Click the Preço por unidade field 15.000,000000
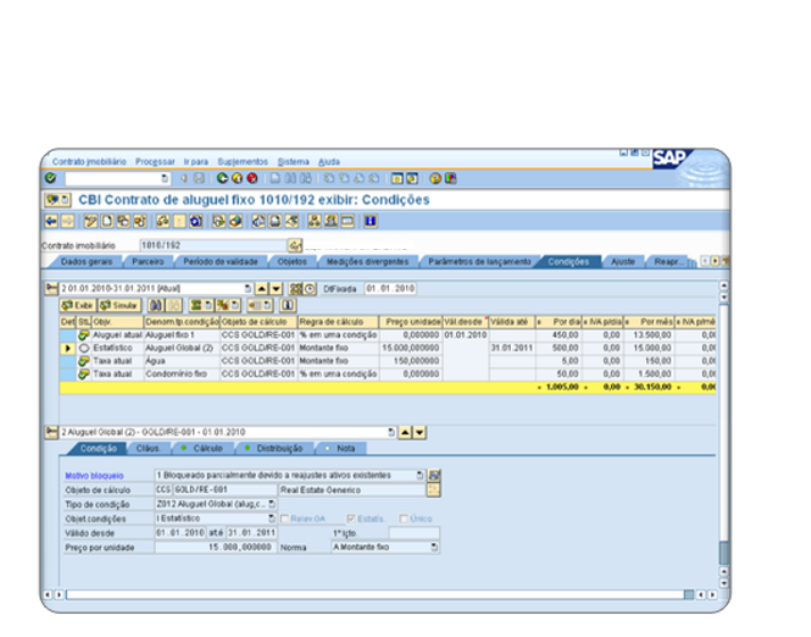This screenshot has height=637, width=811. [x=216, y=547]
